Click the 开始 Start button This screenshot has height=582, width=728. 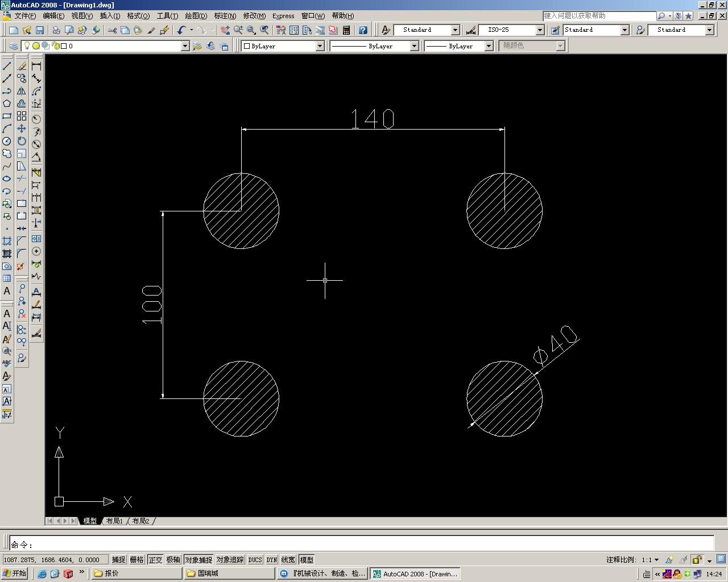[x=15, y=573]
